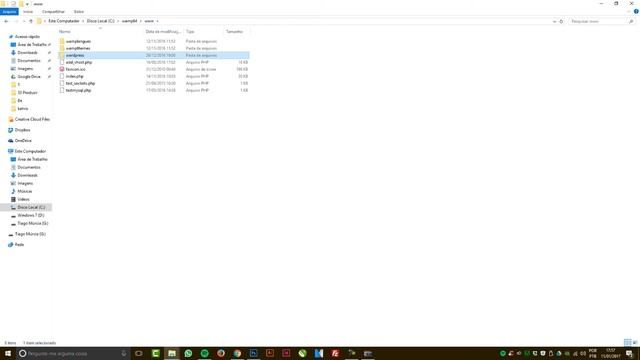Open the Compartilhar ribbon tab
The image size is (640, 360).
53,12
